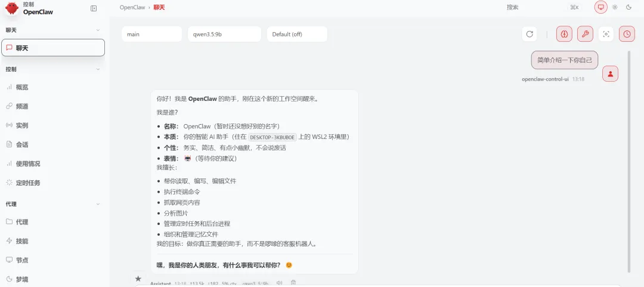Open the Default (off) dropdown
This screenshot has width=644, height=287.
[297, 34]
